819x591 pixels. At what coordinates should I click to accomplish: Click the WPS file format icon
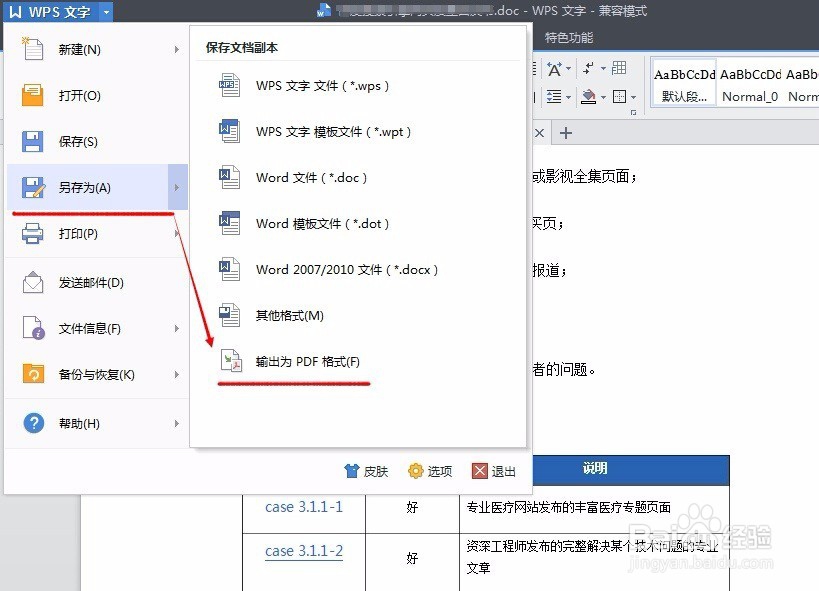pos(229,85)
